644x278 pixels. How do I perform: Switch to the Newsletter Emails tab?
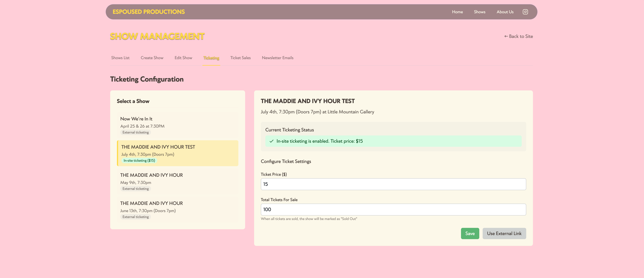pyautogui.click(x=277, y=58)
